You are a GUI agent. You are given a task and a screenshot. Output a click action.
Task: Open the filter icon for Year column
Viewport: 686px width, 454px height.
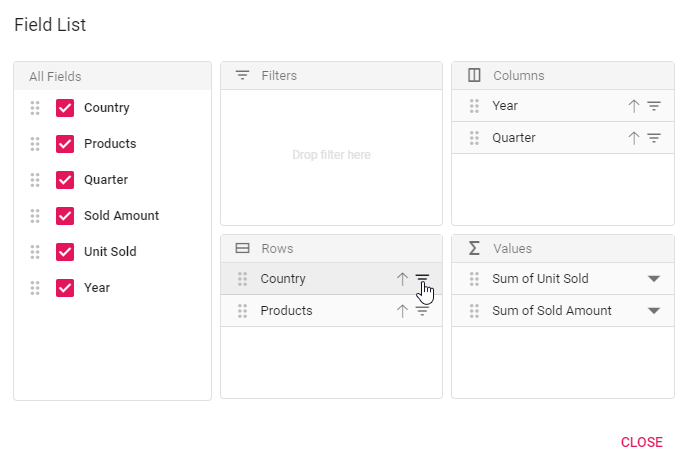pos(654,106)
